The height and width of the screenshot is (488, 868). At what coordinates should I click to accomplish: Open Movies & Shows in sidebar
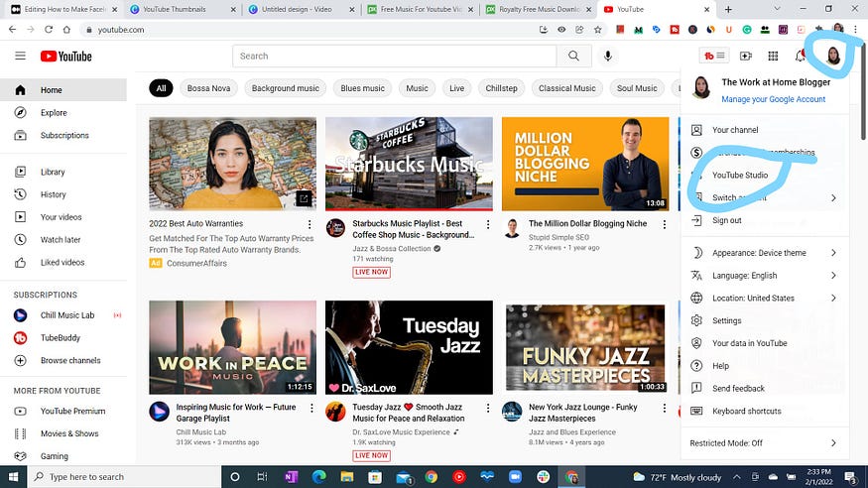tap(63, 433)
